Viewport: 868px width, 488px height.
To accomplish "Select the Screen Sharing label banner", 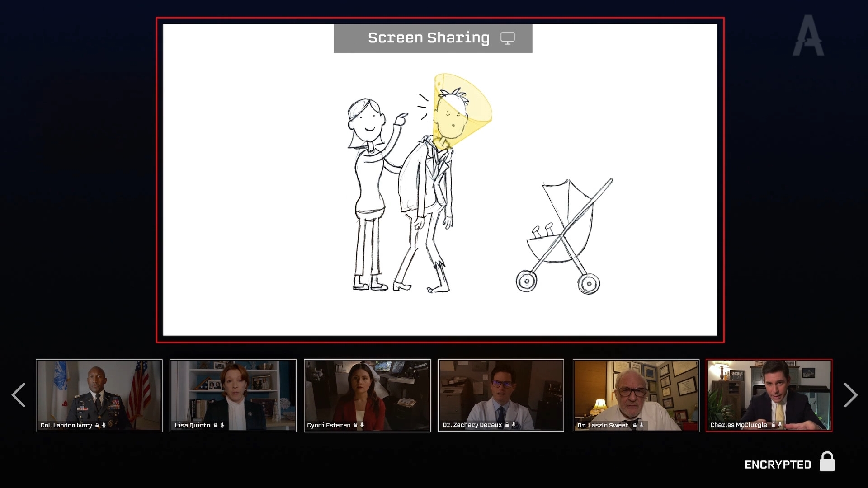I will click(428, 38).
